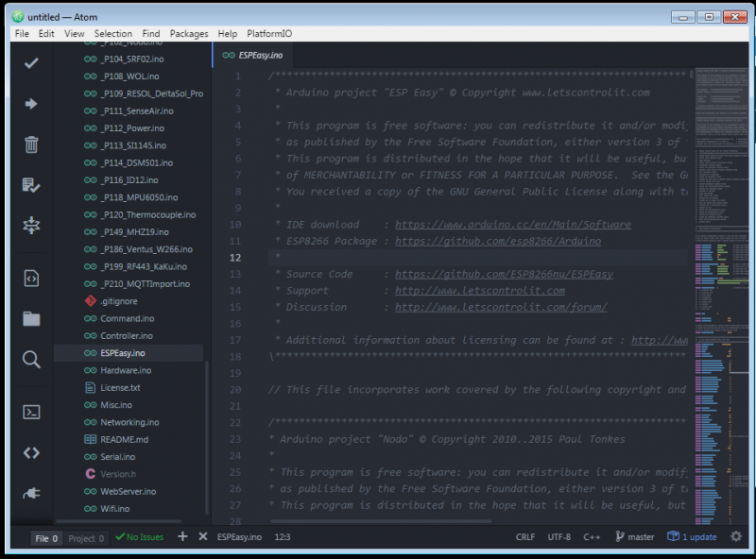
Task: Click the CRLF line ending selector
Action: pos(525,537)
